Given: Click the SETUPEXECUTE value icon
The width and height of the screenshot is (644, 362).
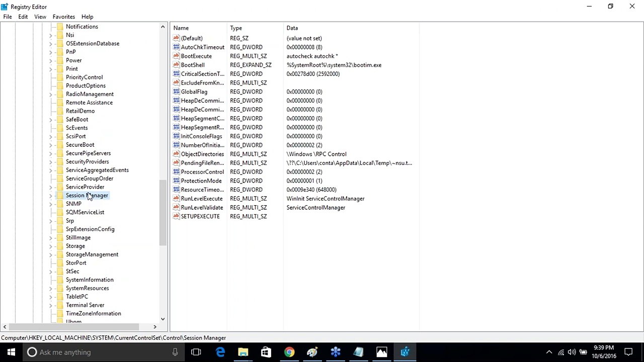Looking at the screenshot, I should click(176, 216).
